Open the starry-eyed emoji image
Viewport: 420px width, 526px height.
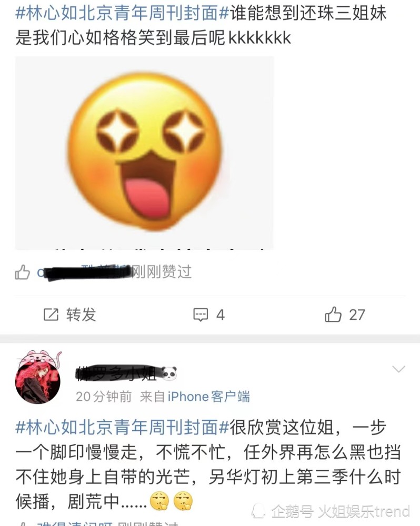pos(144,153)
